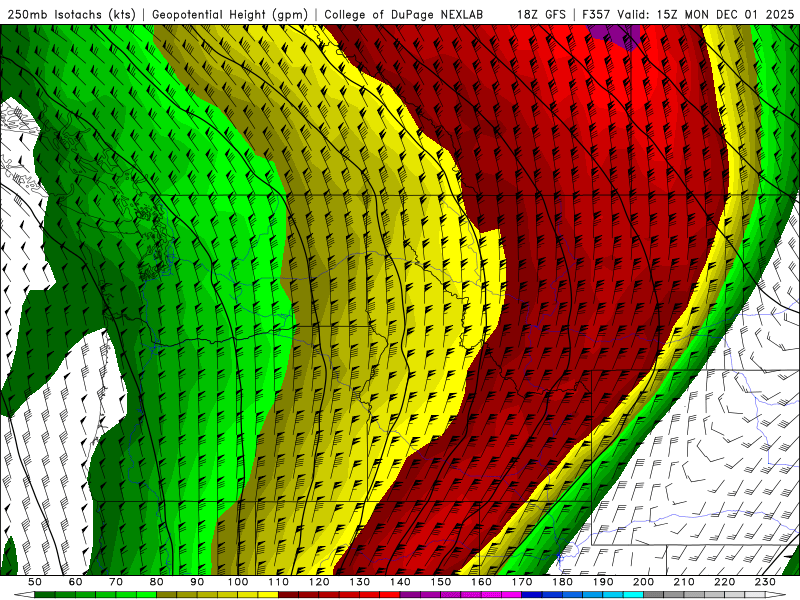Click the '18Z GFS' model run label
800x600 pixels.
click(541, 15)
